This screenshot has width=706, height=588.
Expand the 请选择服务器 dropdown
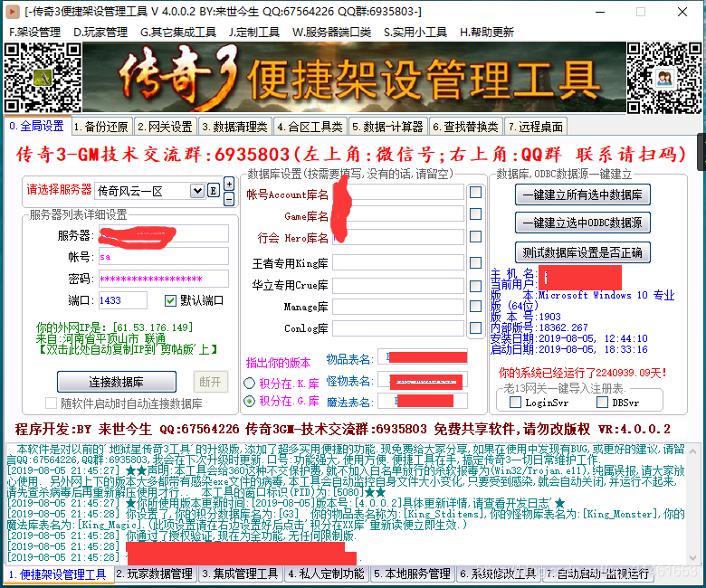(x=197, y=191)
